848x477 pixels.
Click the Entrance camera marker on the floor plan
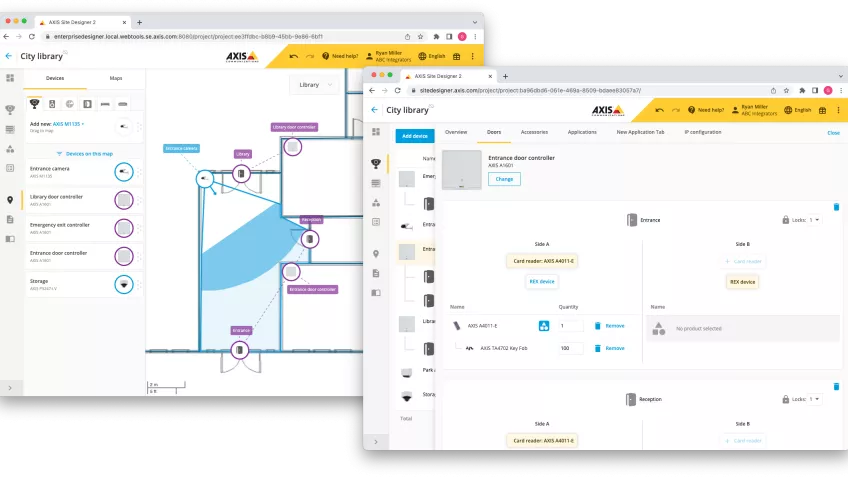(x=204, y=178)
